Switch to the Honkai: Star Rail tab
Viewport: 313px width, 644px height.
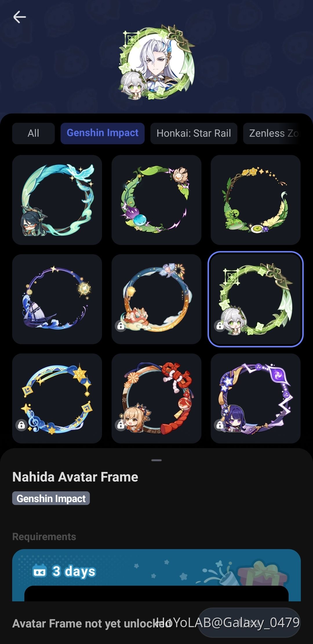[194, 134]
